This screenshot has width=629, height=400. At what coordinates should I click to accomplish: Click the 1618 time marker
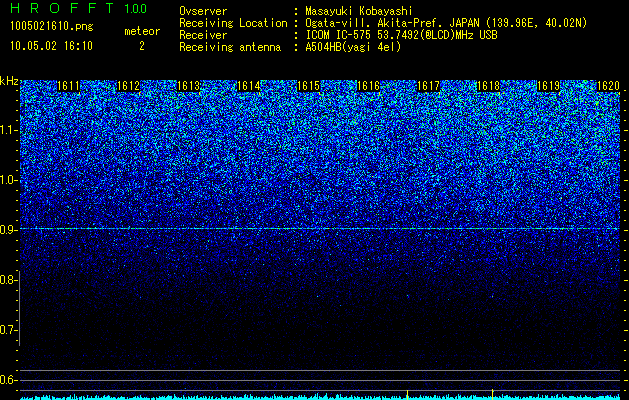pyautogui.click(x=488, y=86)
